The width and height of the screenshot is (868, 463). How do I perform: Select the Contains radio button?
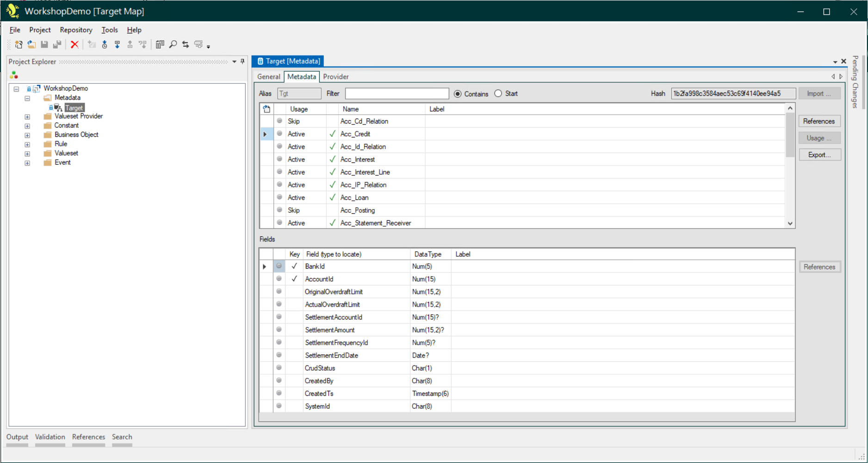458,93
